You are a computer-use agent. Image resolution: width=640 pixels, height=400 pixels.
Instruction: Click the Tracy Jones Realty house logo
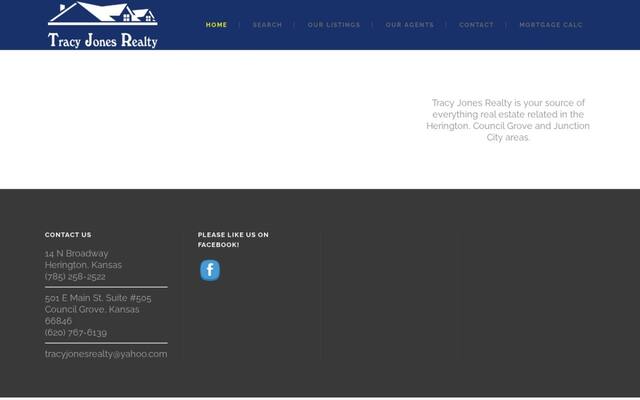click(x=102, y=25)
